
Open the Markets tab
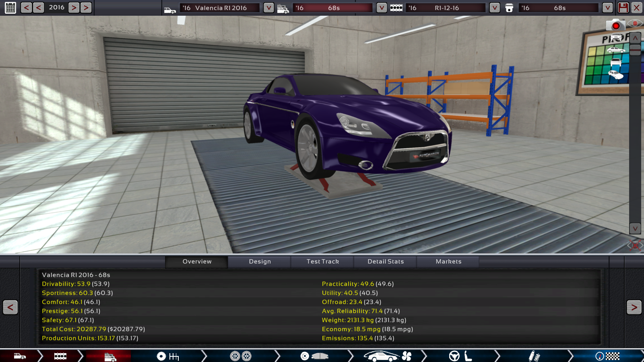[x=448, y=261]
